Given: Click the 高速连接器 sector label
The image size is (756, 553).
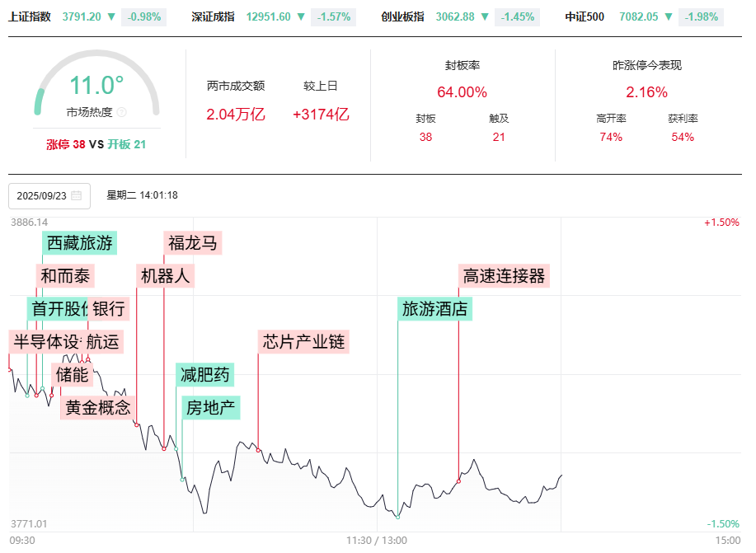Looking at the screenshot, I should (504, 275).
